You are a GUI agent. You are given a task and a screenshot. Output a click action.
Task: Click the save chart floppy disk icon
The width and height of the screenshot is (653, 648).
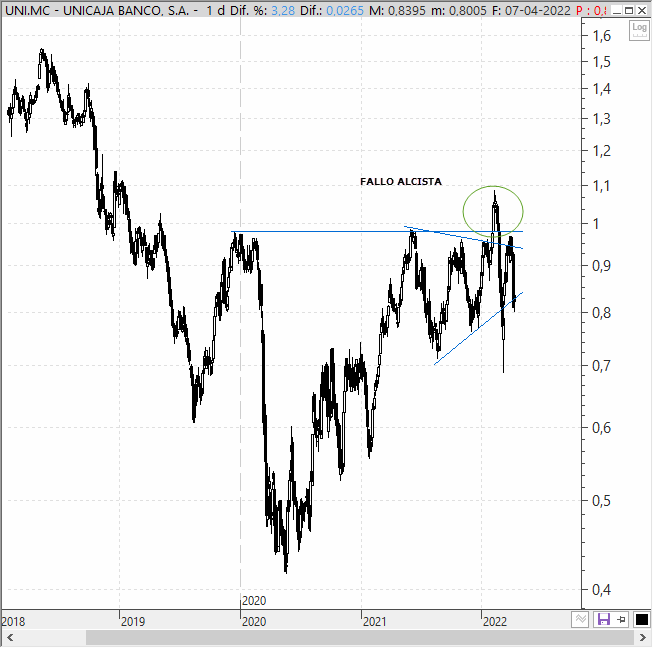coord(603,619)
